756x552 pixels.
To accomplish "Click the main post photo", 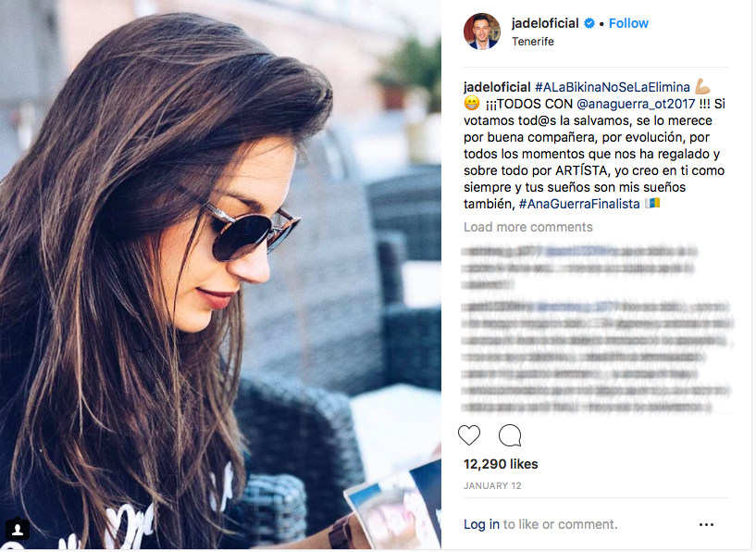I will pos(220,275).
